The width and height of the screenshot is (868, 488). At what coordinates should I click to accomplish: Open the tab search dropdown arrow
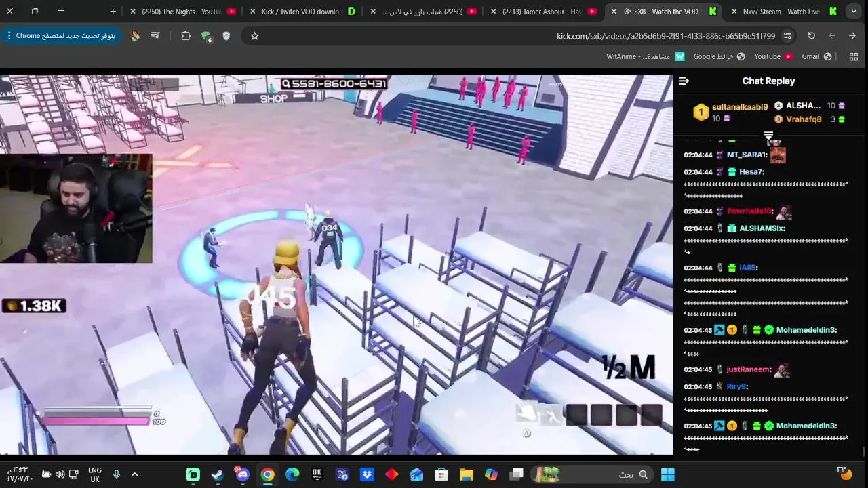(x=854, y=12)
